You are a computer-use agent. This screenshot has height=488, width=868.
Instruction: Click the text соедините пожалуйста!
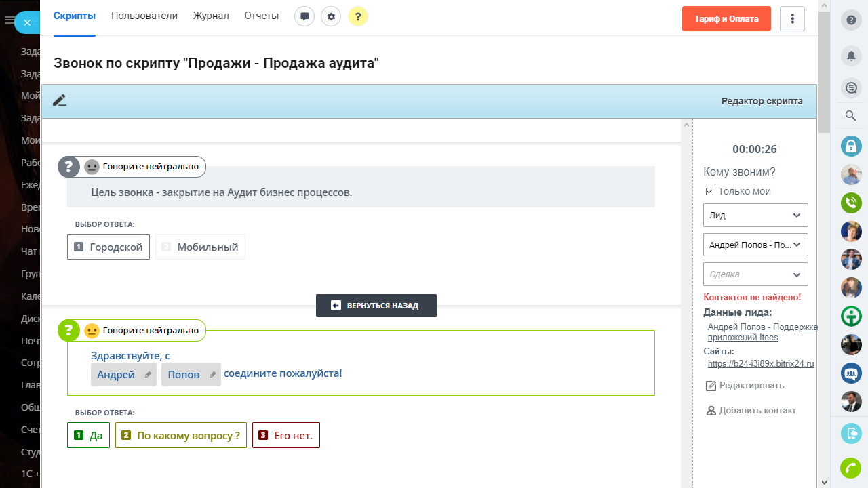(x=283, y=373)
